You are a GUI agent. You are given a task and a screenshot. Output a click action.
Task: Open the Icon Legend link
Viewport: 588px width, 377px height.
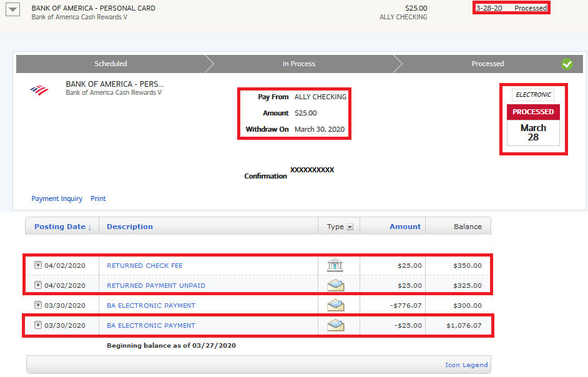coord(466,365)
